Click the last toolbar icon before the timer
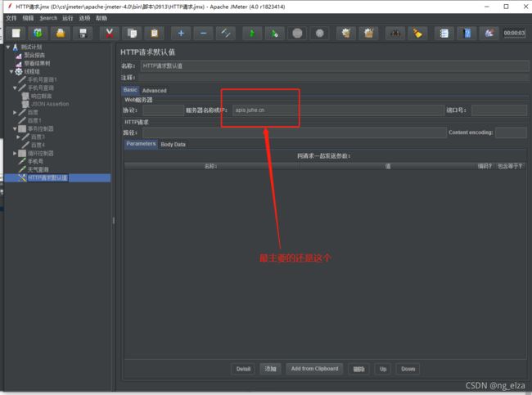 489,34
